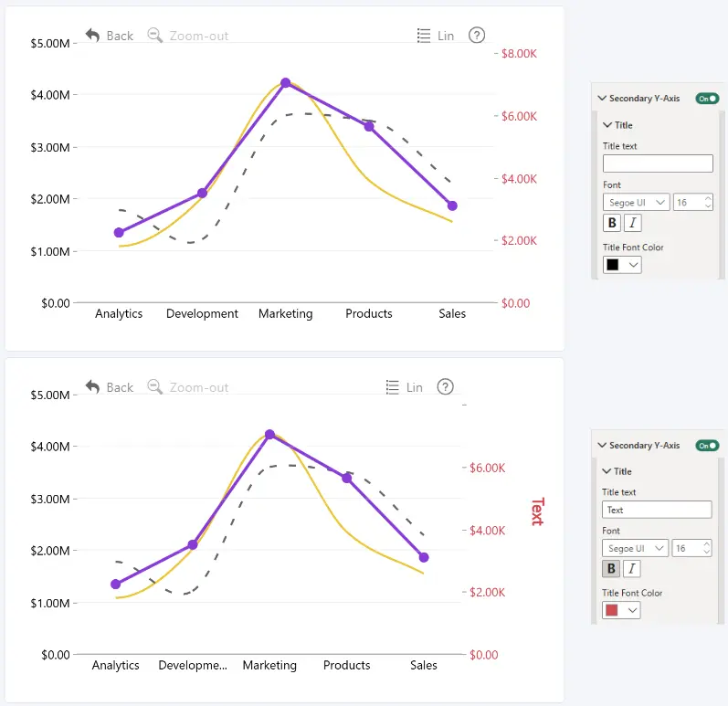Collapse the upper Title subsection

coord(607,125)
